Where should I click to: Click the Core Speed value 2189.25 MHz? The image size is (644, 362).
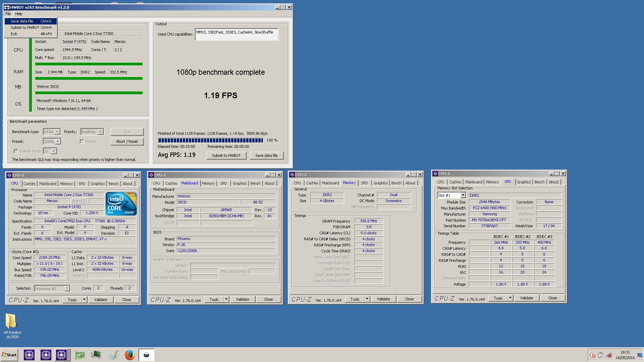pyautogui.click(x=50, y=258)
